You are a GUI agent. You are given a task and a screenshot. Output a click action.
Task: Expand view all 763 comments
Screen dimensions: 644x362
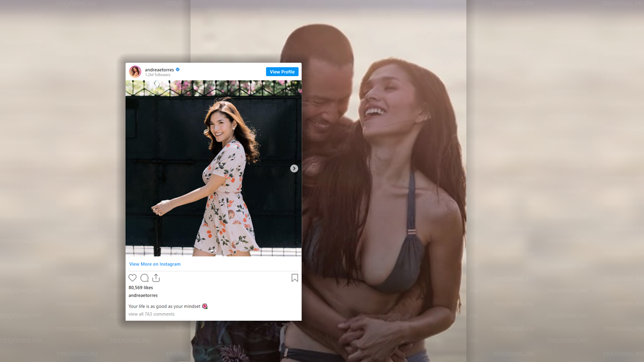151,314
